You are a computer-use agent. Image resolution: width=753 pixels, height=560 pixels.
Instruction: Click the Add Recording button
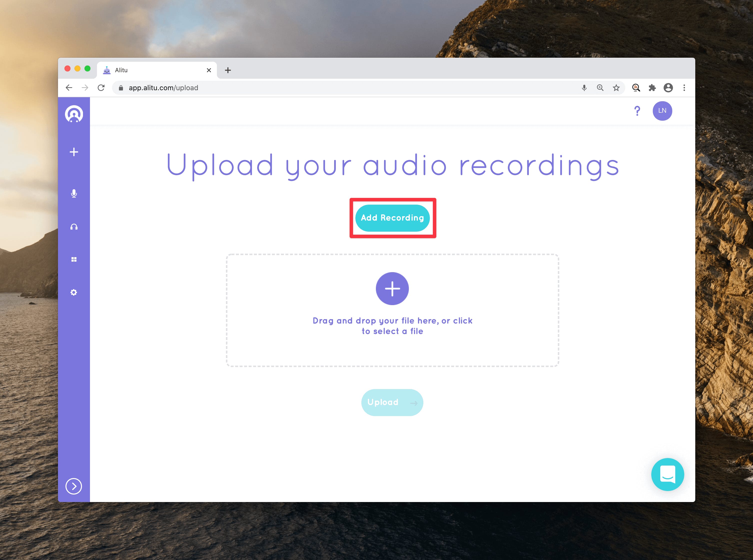pos(392,218)
